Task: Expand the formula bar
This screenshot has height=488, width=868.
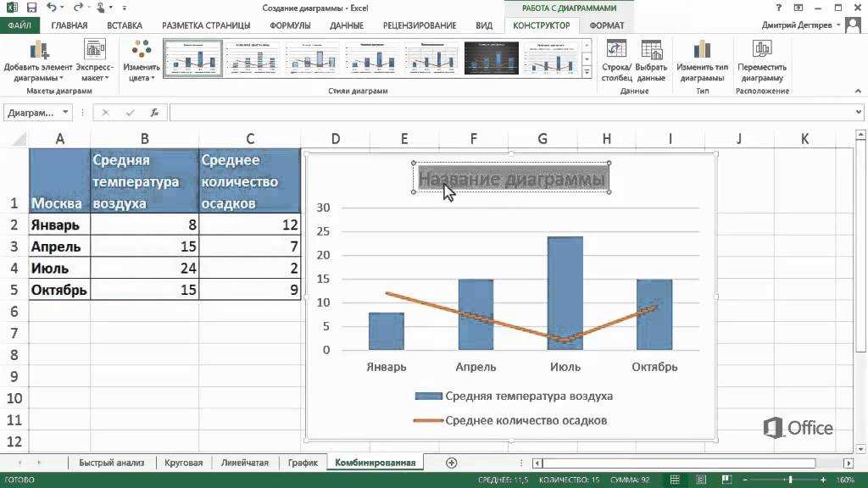Action: tap(859, 113)
